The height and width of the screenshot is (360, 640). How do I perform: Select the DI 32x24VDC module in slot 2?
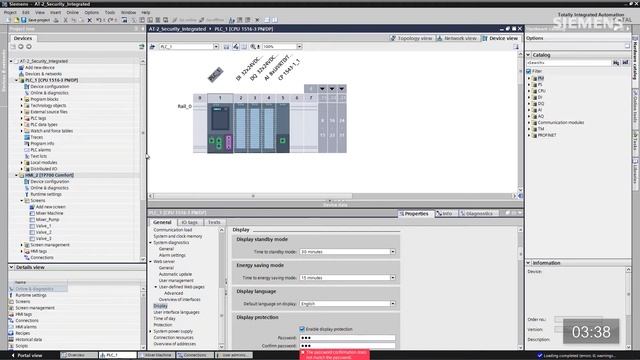point(241,128)
